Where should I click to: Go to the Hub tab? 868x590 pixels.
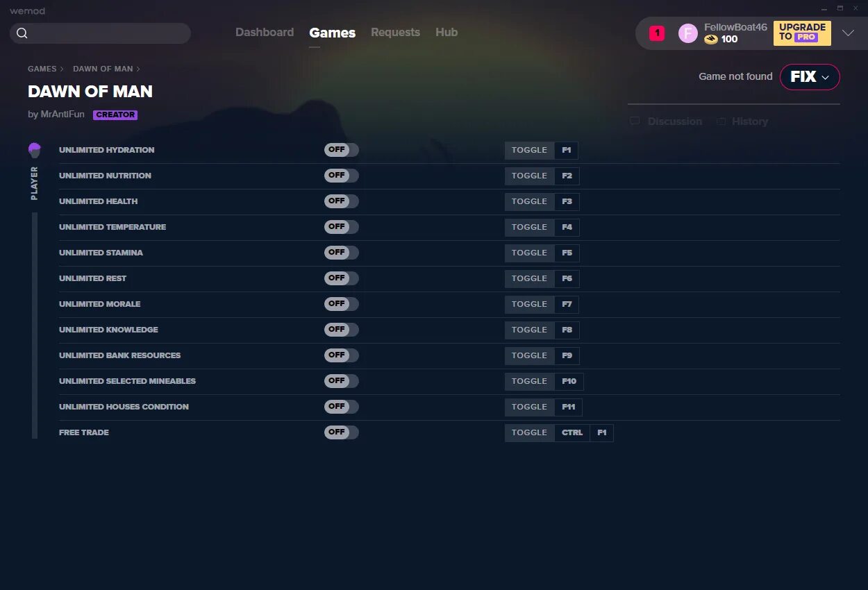446,33
